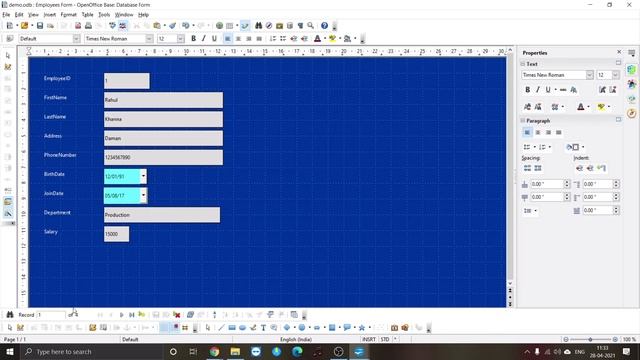
Task: Open the Edit menu
Action: (19, 15)
